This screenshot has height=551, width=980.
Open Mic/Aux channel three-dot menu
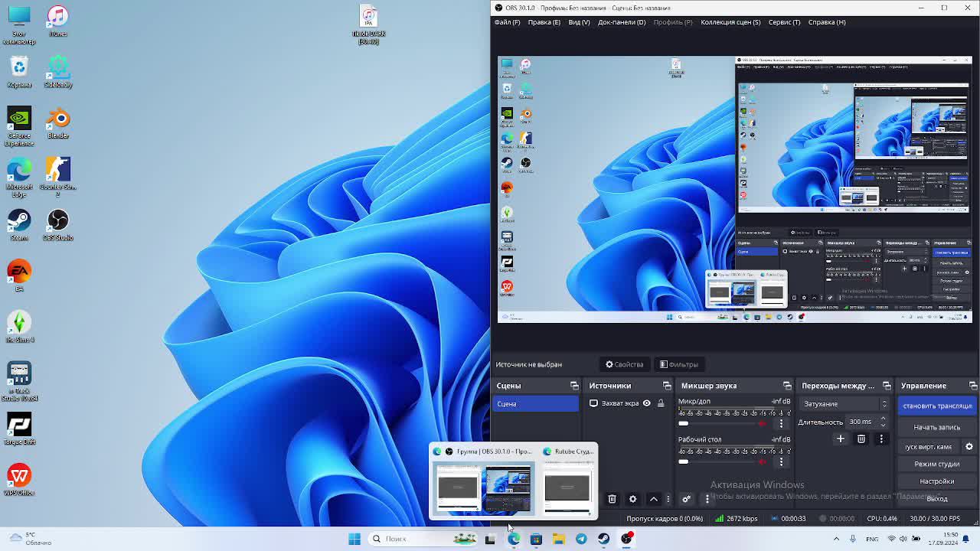(781, 423)
